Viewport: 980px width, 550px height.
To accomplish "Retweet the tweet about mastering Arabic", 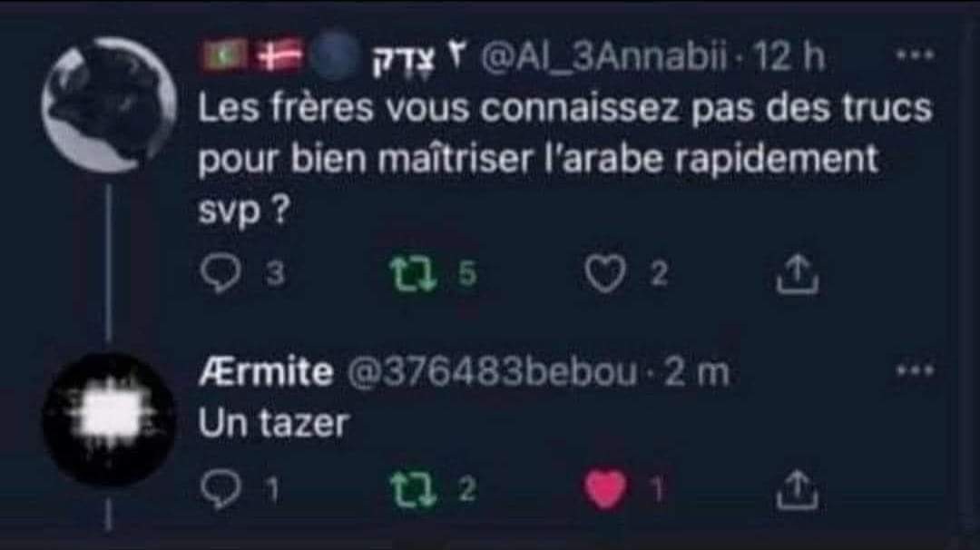I will [413, 274].
